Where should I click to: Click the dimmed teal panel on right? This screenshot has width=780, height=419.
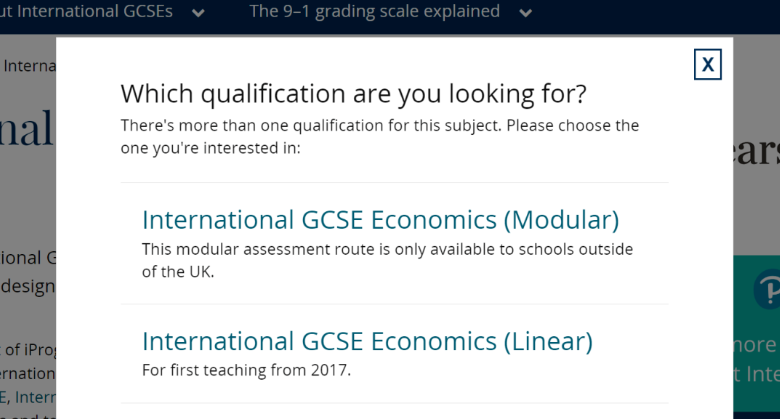(x=756, y=333)
